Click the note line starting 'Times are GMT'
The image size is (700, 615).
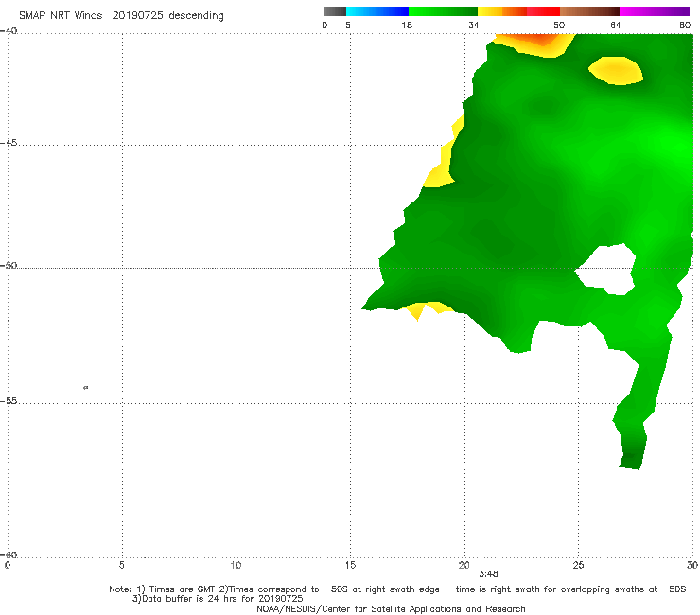397,589
